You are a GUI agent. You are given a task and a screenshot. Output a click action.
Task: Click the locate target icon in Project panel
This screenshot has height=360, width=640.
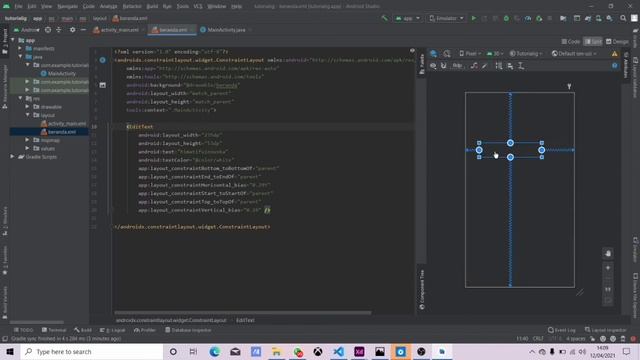pyautogui.click(x=48, y=30)
